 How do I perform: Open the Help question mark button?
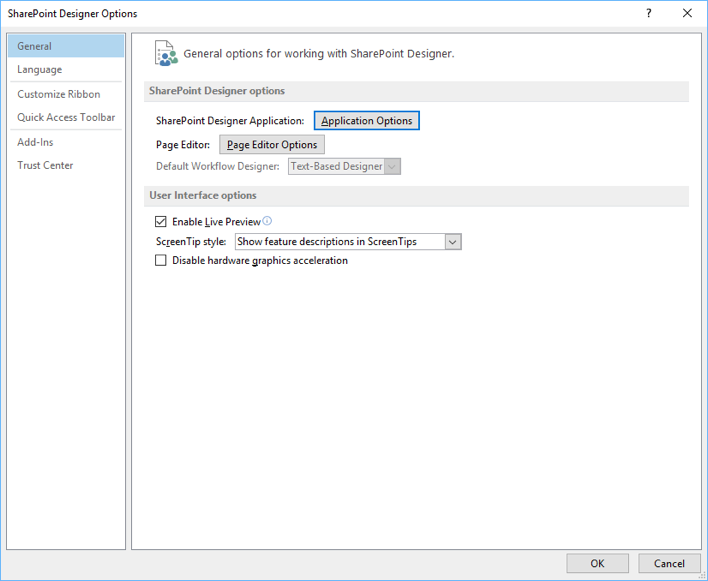click(648, 13)
